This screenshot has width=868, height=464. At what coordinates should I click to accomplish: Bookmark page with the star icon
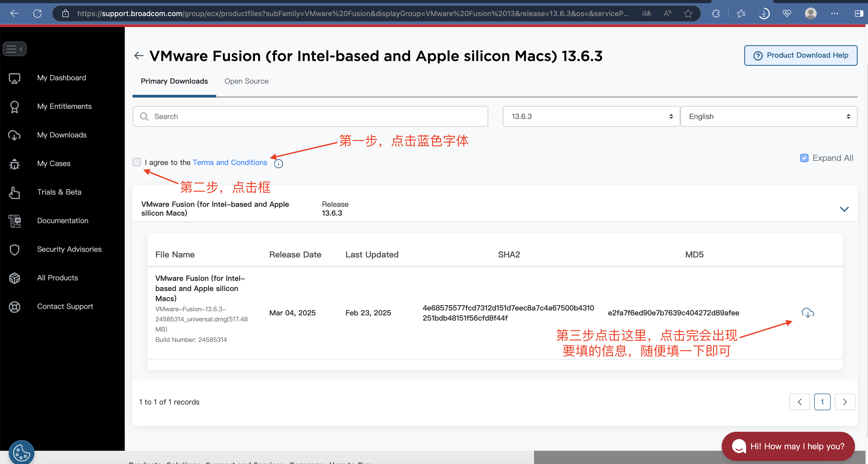688,14
